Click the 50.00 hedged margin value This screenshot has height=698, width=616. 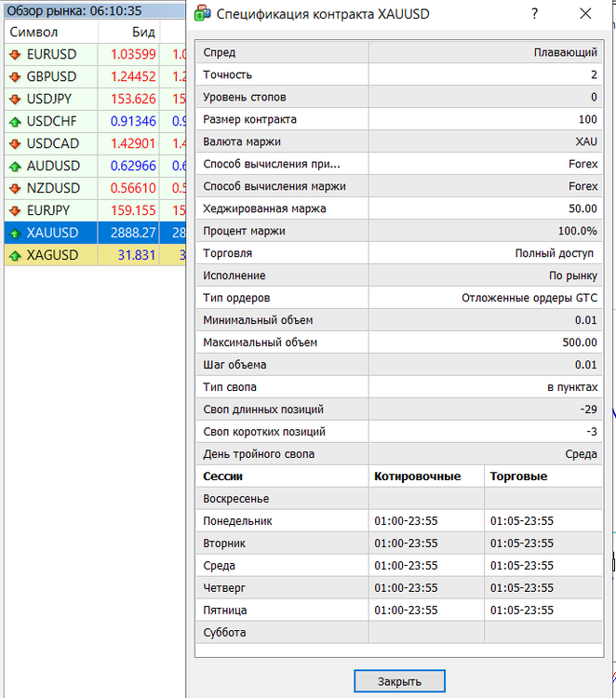[x=583, y=208]
